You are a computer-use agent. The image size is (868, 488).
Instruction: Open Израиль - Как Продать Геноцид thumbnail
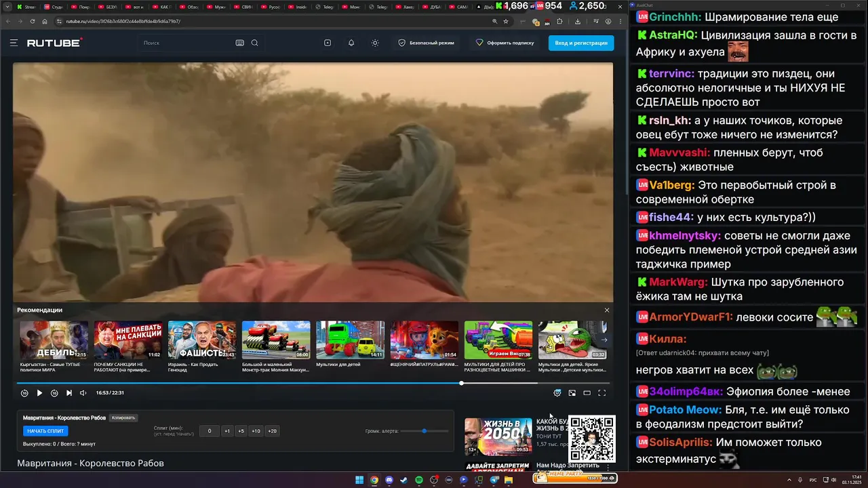pyautogui.click(x=202, y=340)
